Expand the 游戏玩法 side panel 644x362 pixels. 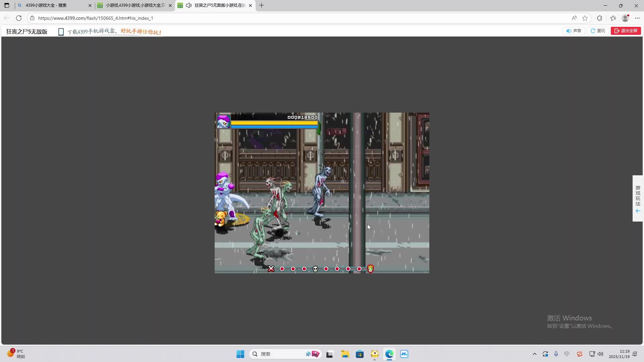click(638, 198)
